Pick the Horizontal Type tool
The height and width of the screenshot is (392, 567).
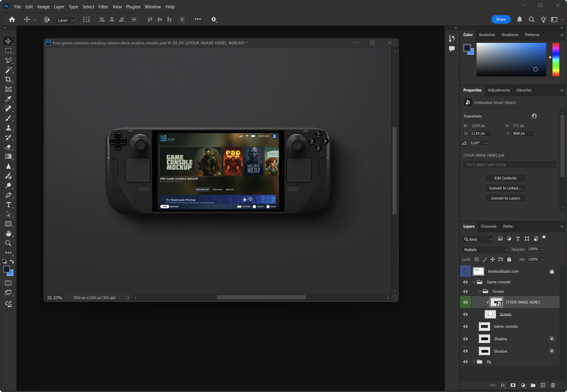tap(8, 205)
